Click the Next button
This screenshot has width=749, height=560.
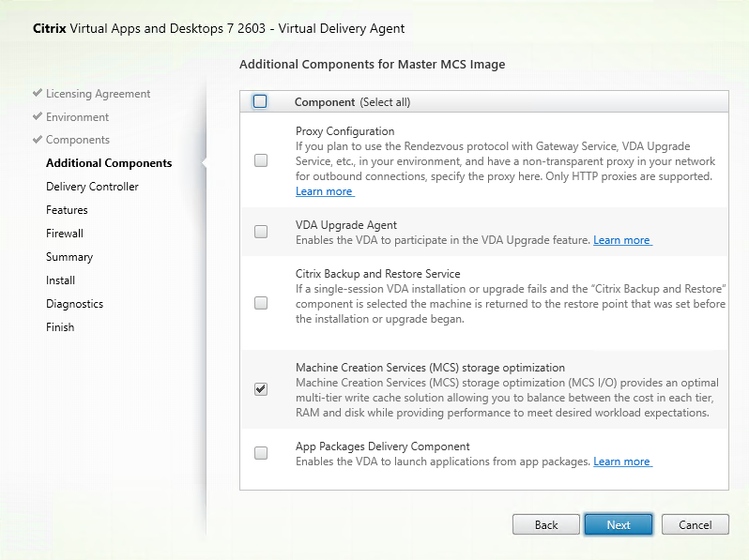(x=619, y=524)
